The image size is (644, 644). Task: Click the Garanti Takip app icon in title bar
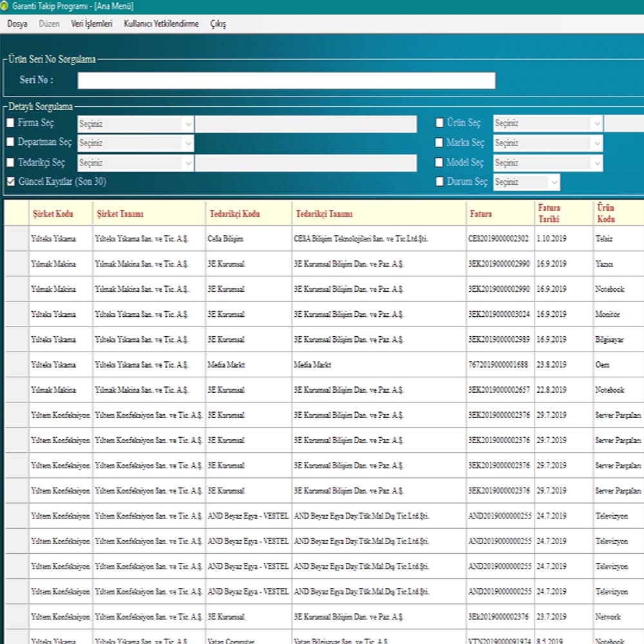6,6
